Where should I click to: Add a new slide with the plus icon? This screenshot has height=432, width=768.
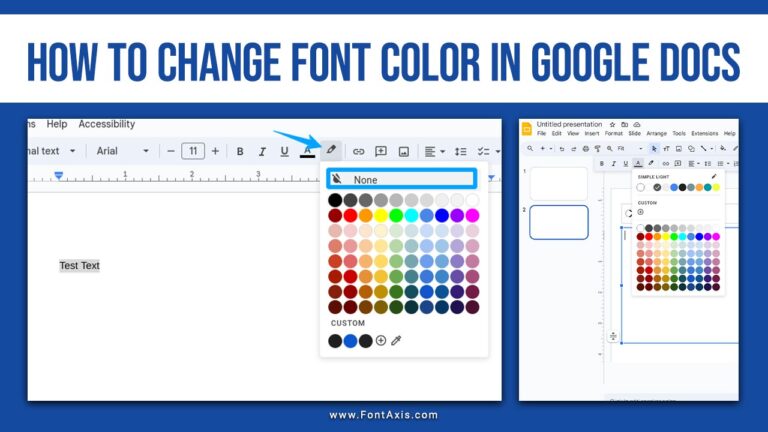pos(543,148)
